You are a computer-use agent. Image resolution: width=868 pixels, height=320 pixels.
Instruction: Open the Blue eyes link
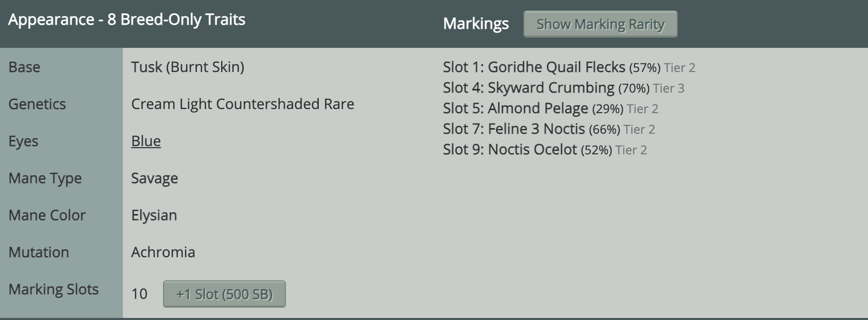click(146, 141)
